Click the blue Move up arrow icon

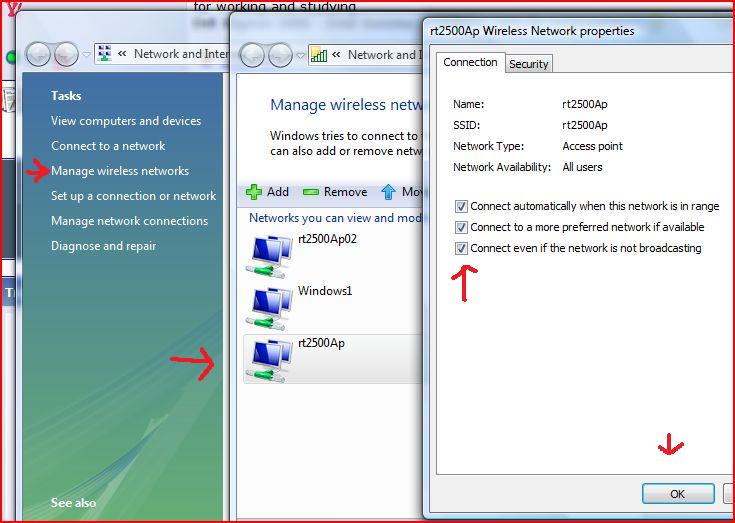point(388,192)
